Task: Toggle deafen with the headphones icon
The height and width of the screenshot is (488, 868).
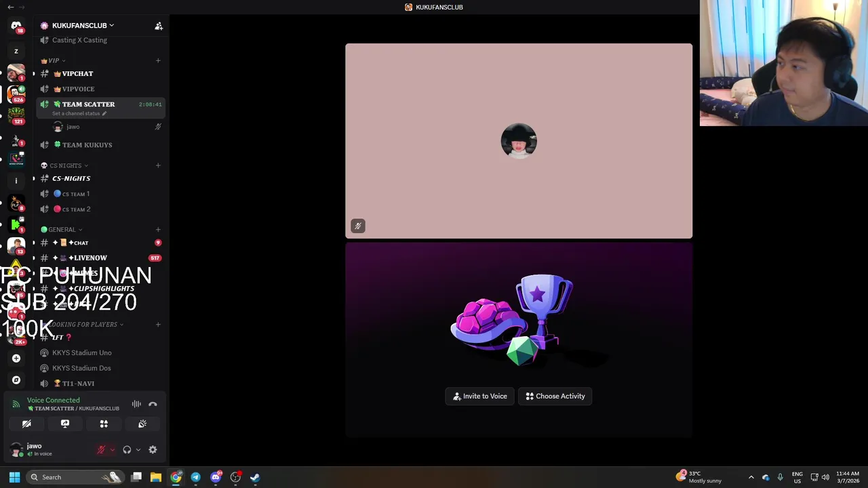Action: [x=127, y=449]
